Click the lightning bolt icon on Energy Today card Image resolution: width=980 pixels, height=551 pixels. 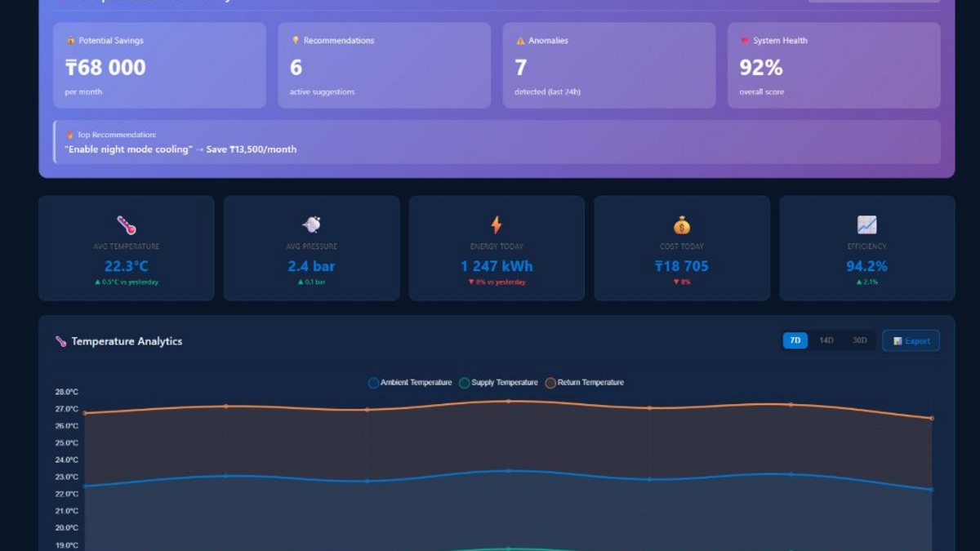point(496,225)
